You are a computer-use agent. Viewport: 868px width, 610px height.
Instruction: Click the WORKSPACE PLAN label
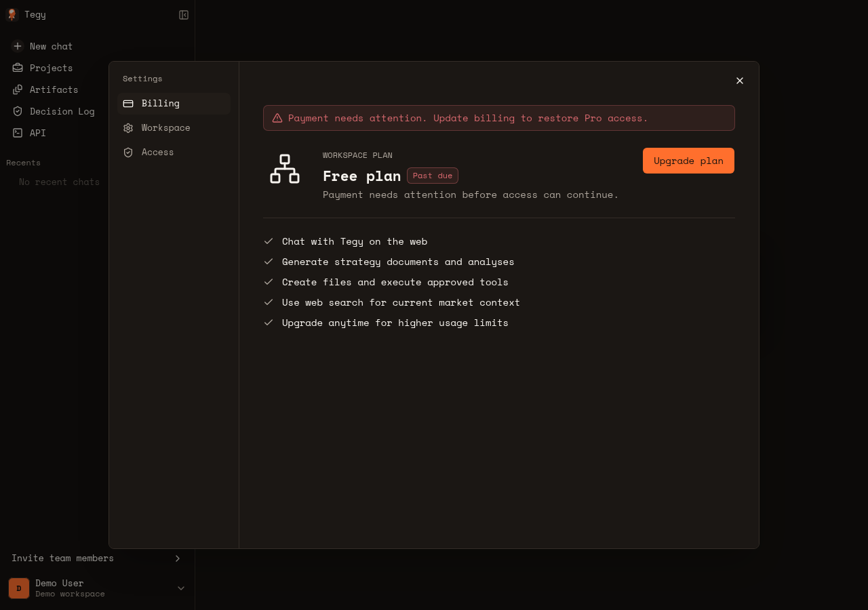(x=357, y=155)
